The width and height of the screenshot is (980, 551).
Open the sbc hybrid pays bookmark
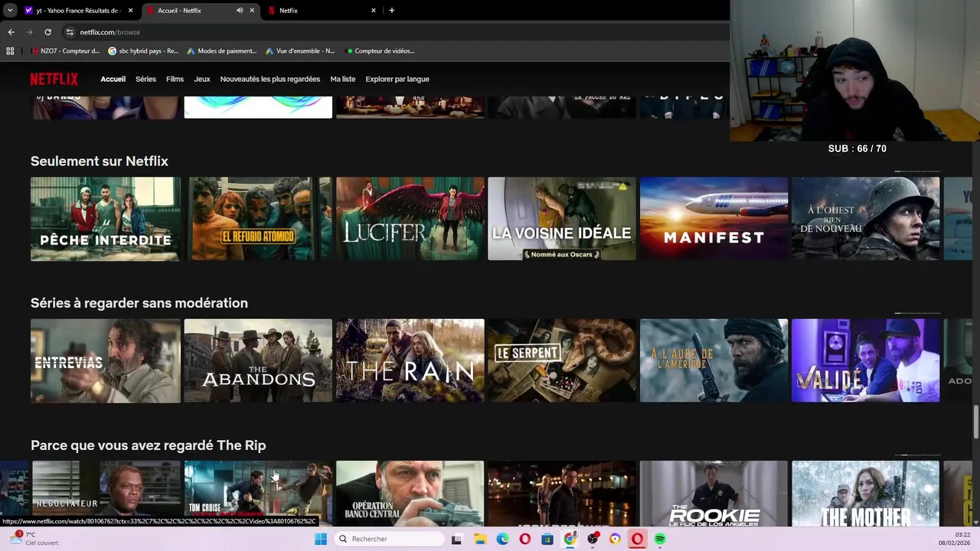click(143, 51)
